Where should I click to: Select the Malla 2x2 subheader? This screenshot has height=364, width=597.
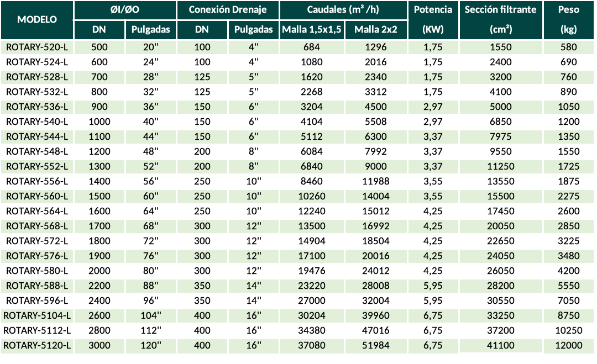pos(376,30)
